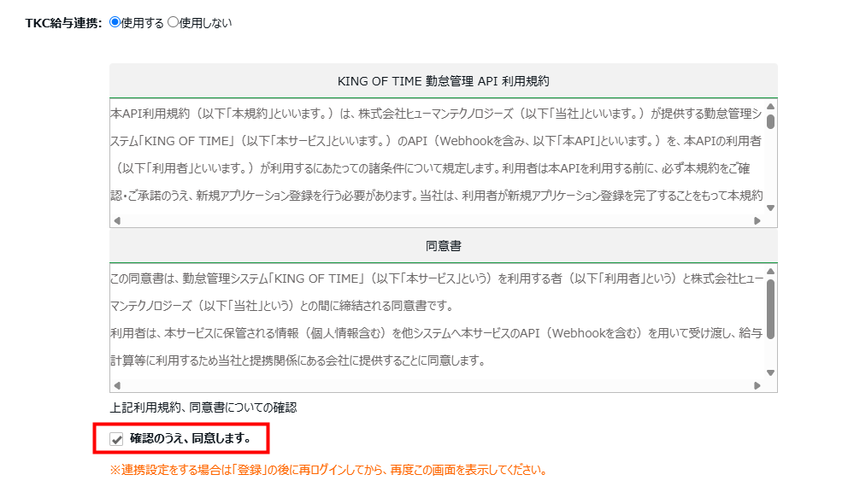
Task: Click the 本API利用規約 terms paragraph text
Action: 436,155
